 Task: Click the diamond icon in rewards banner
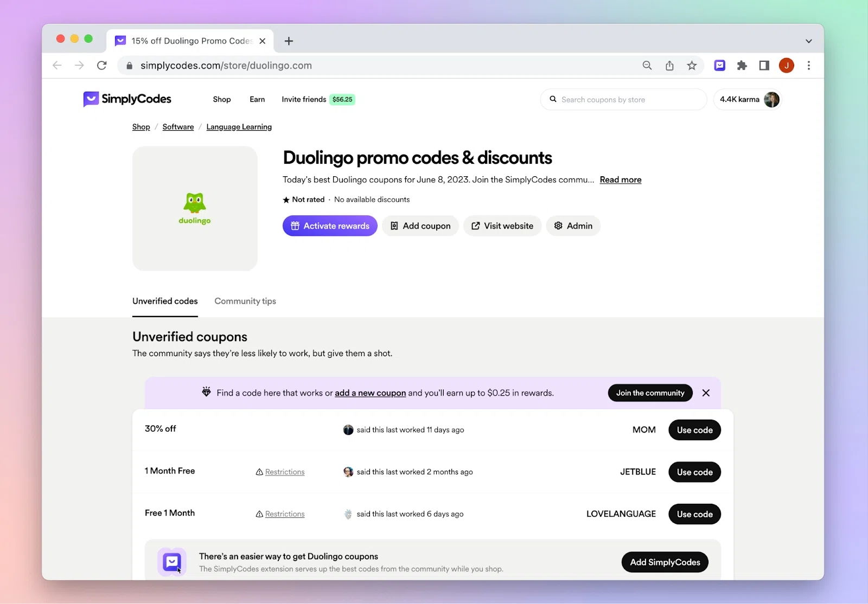pyautogui.click(x=206, y=392)
